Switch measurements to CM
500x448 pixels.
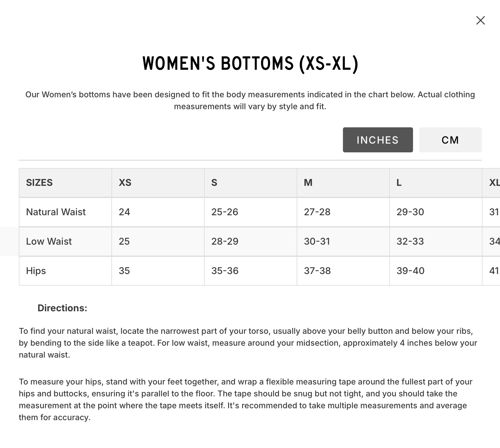tap(450, 140)
